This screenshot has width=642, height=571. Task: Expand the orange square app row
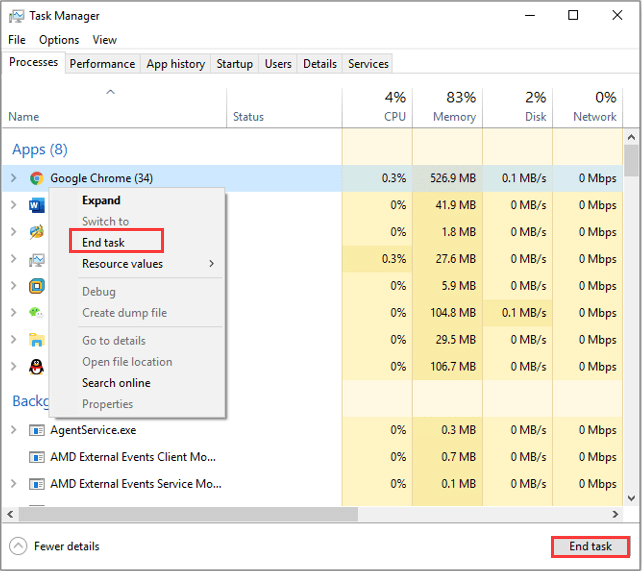click(14, 286)
